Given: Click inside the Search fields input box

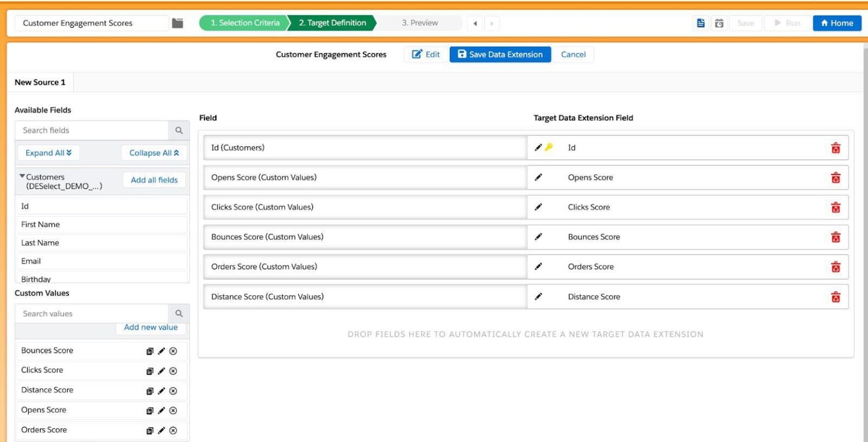Looking at the screenshot, I should [x=90, y=130].
